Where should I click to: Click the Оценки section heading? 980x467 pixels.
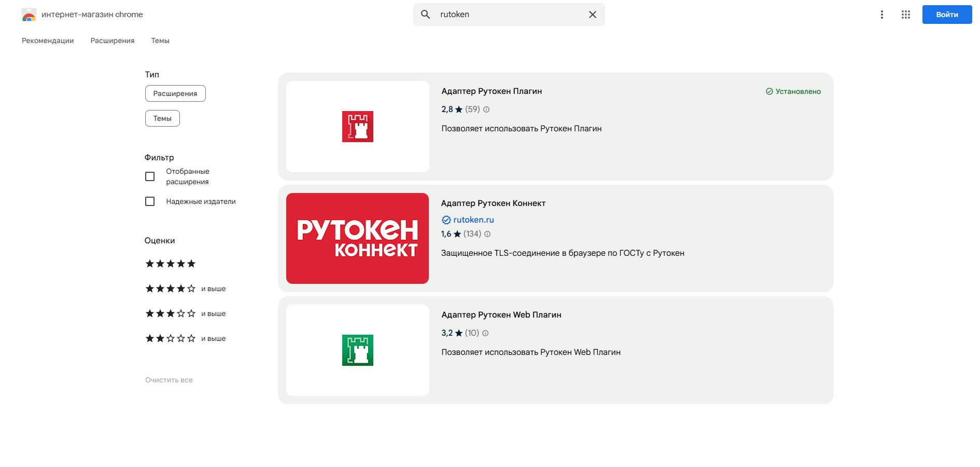click(x=160, y=241)
